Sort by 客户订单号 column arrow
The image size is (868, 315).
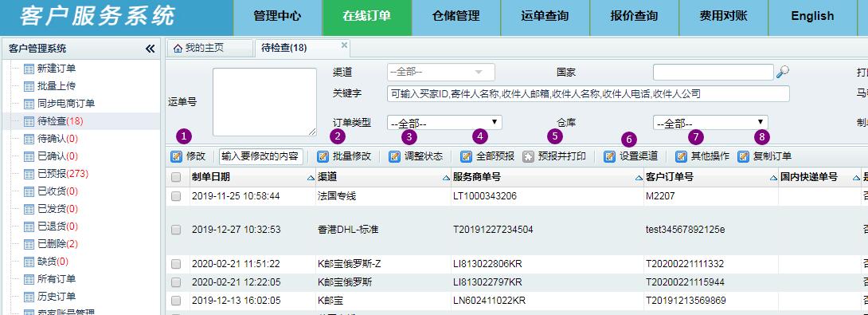point(773,178)
